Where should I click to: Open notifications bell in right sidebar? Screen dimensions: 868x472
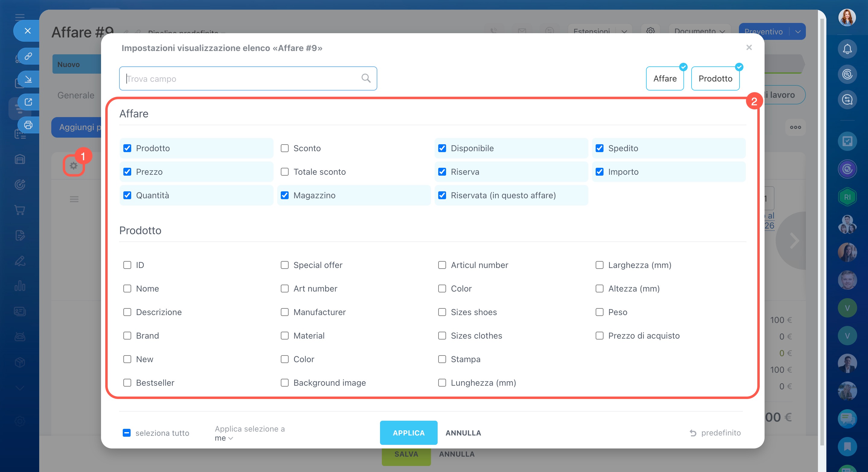(847, 49)
